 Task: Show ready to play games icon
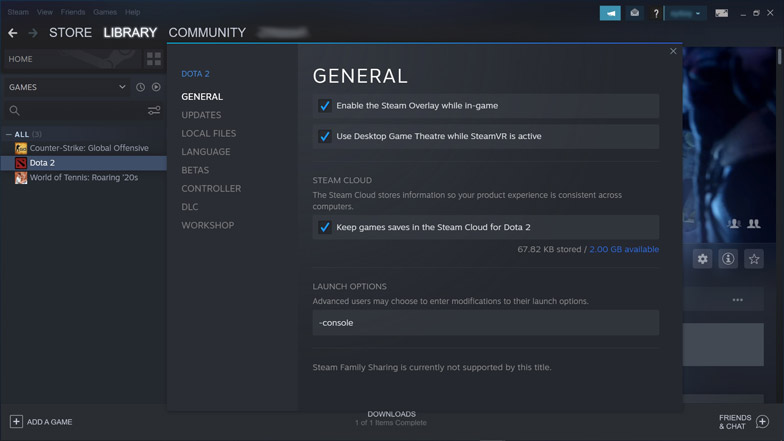point(156,87)
